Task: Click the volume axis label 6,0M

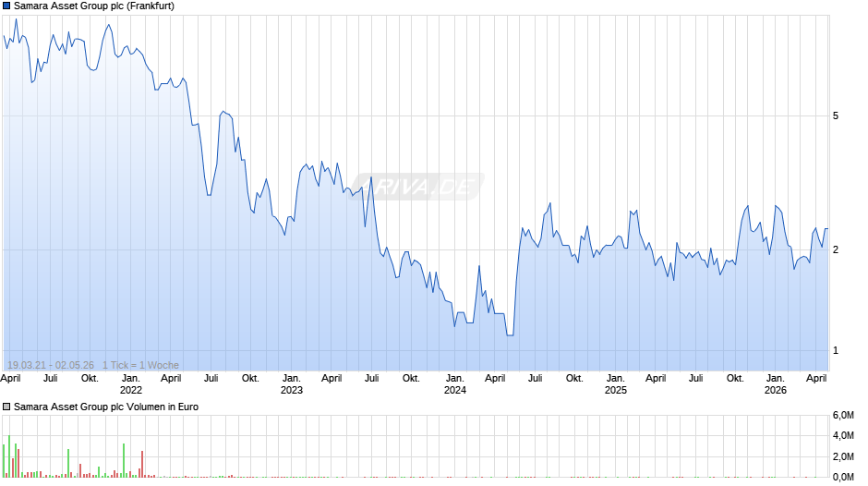Action: point(843,416)
